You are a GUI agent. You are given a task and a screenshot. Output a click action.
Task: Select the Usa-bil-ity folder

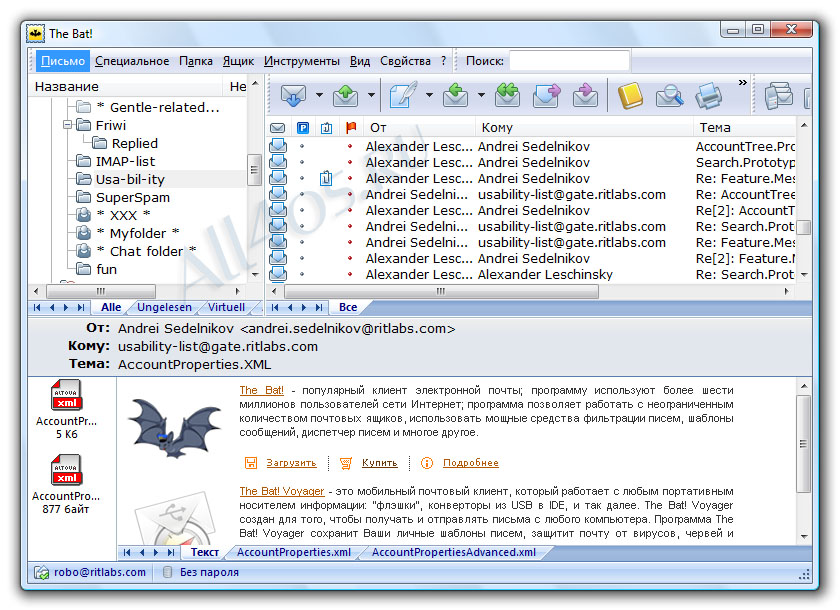pyautogui.click(x=130, y=179)
